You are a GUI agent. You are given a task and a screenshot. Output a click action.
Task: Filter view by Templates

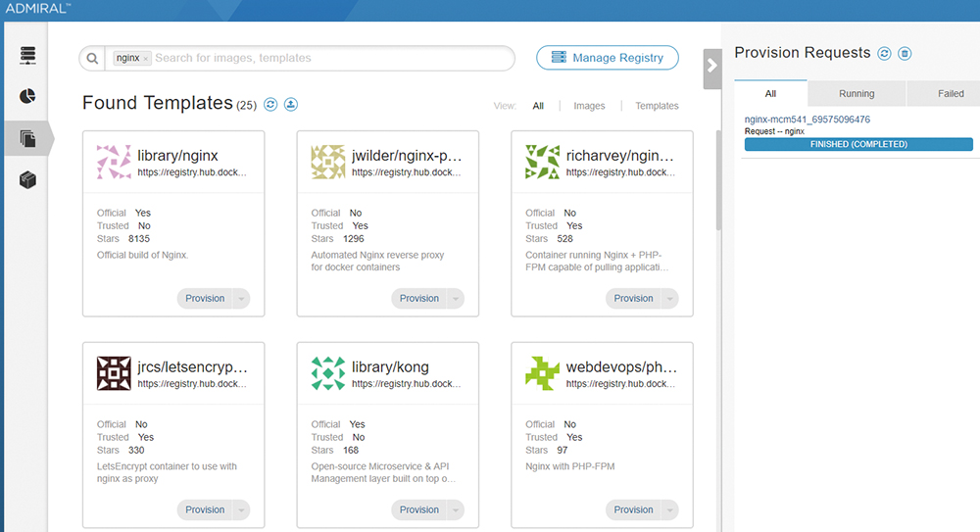click(657, 106)
